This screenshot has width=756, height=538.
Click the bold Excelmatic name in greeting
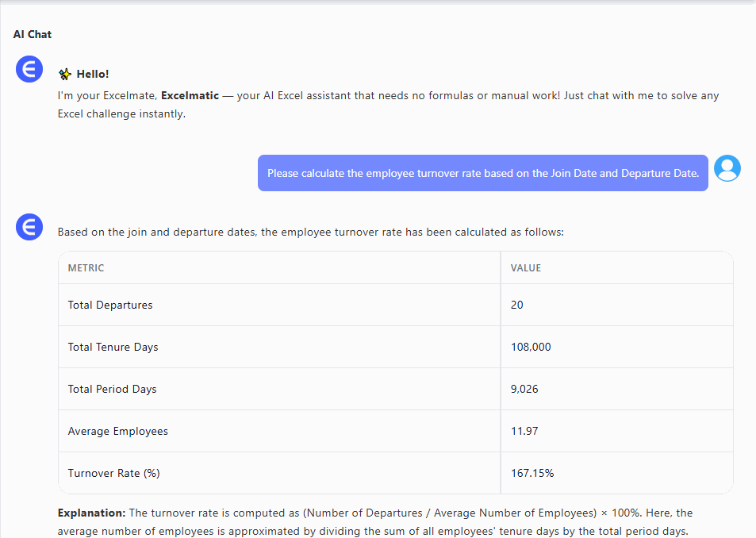(189, 96)
